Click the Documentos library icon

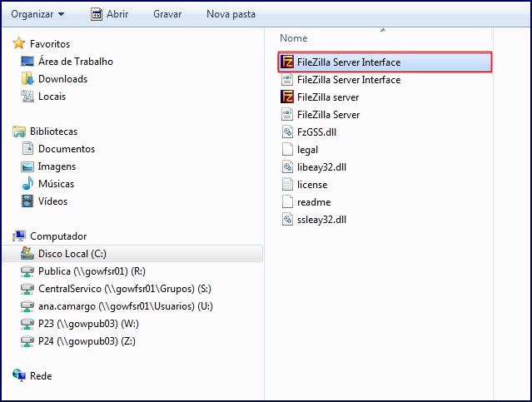(x=27, y=149)
